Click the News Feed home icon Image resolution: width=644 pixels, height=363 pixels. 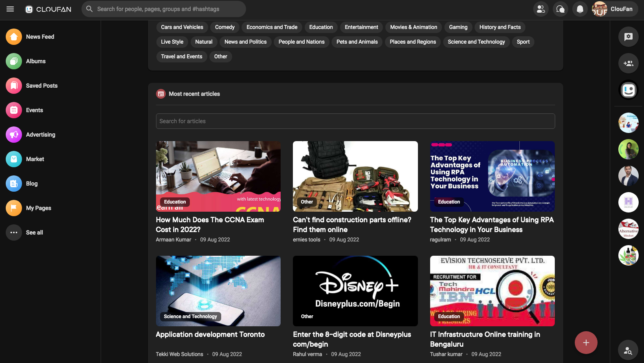[x=14, y=37]
